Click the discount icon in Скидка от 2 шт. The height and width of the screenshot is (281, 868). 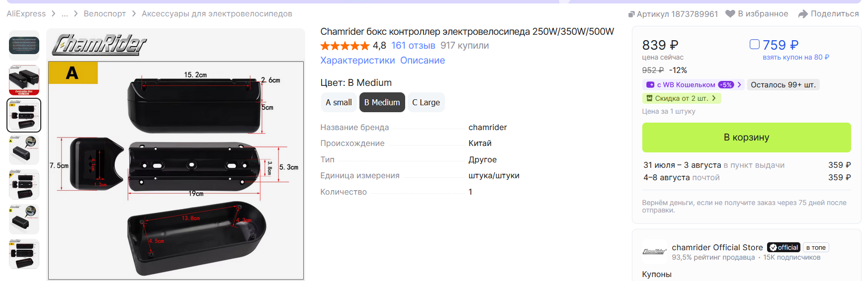coord(649,98)
